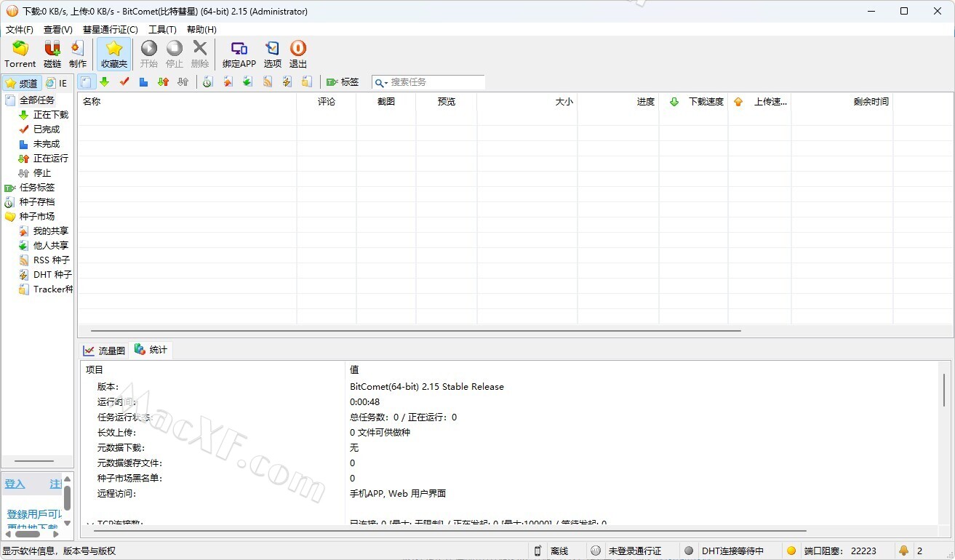Switch to the 频道 sidebar tab
955x560 pixels.
tap(21, 83)
